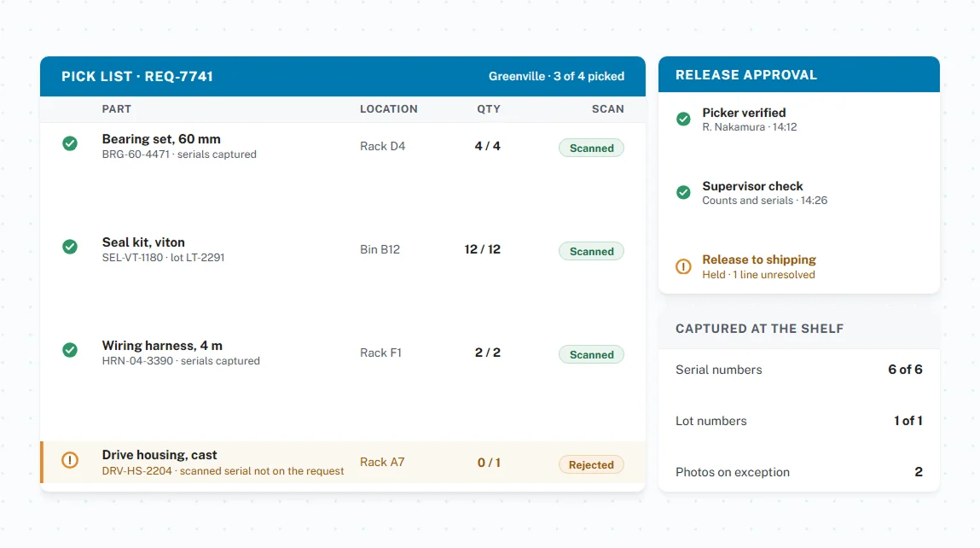Viewport: 980px width, 548px height.
Task: Select the Bearing set, 60 mm part name
Action: point(161,139)
